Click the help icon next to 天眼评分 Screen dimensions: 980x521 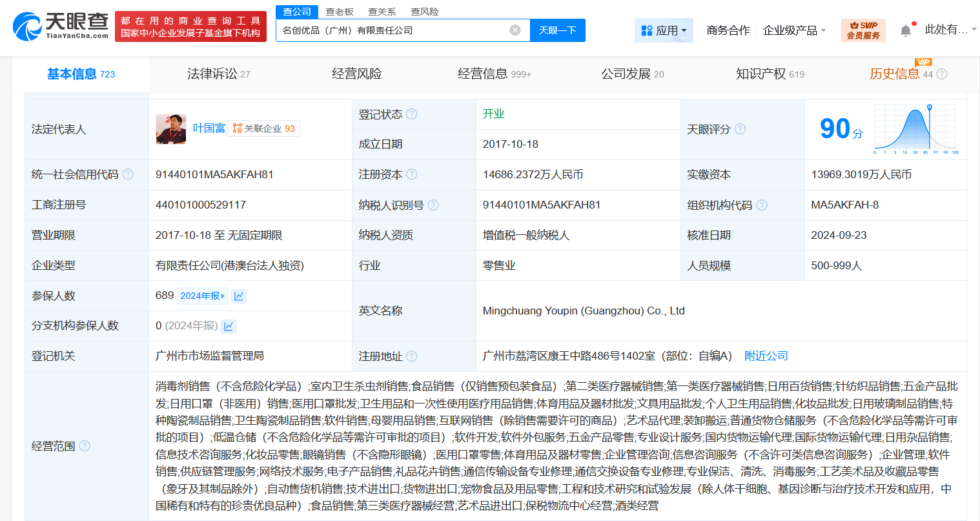(x=740, y=129)
